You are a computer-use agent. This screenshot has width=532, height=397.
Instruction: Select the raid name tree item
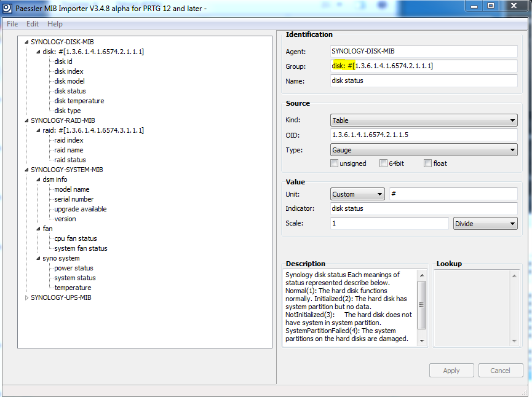pos(68,150)
